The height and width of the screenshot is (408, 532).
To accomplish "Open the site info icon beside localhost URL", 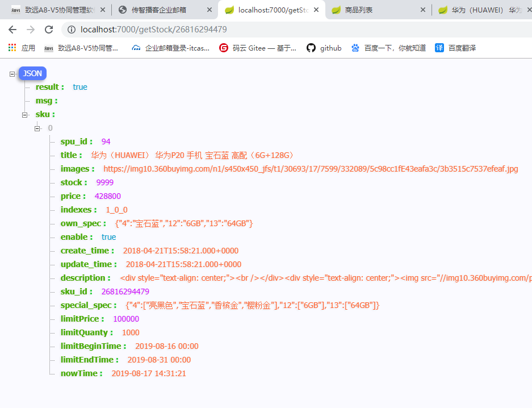I will tap(71, 30).
